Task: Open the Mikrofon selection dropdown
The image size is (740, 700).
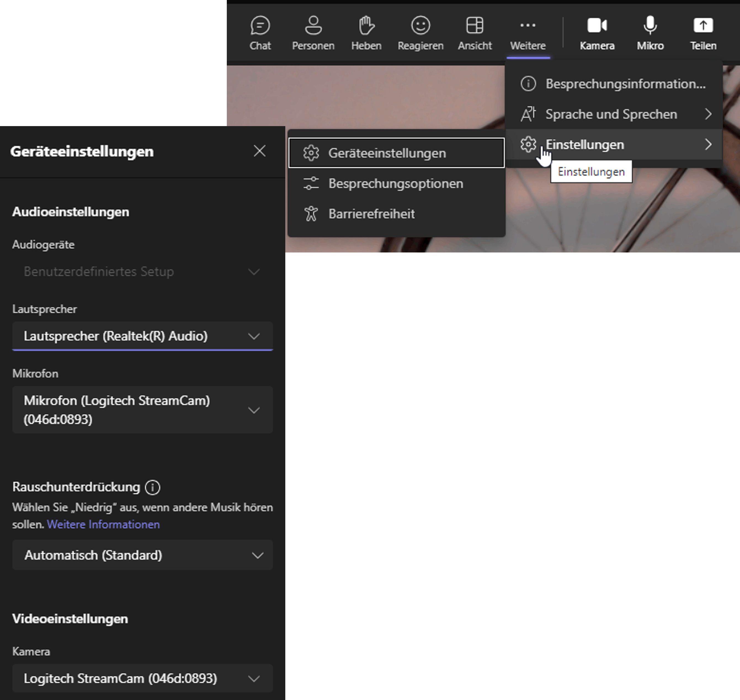Action: coord(143,410)
